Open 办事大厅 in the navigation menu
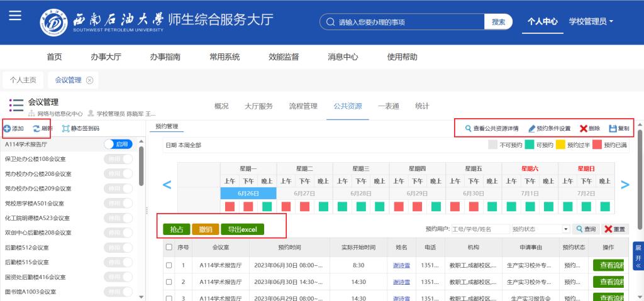This screenshot has height=301, width=644. click(106, 57)
